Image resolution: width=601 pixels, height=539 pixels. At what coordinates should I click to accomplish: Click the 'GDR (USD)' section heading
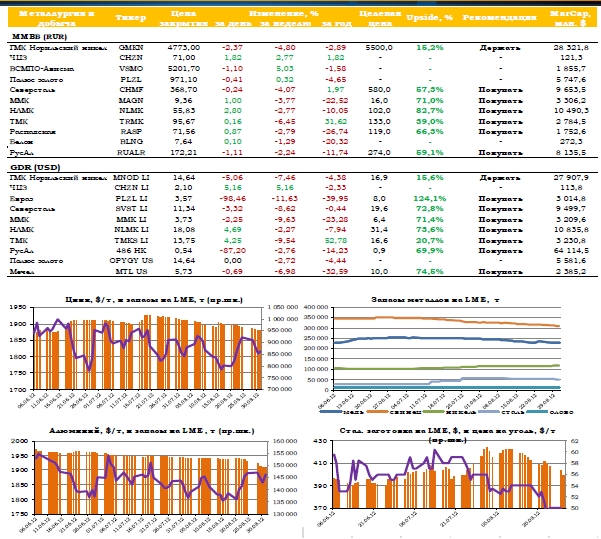35,168
